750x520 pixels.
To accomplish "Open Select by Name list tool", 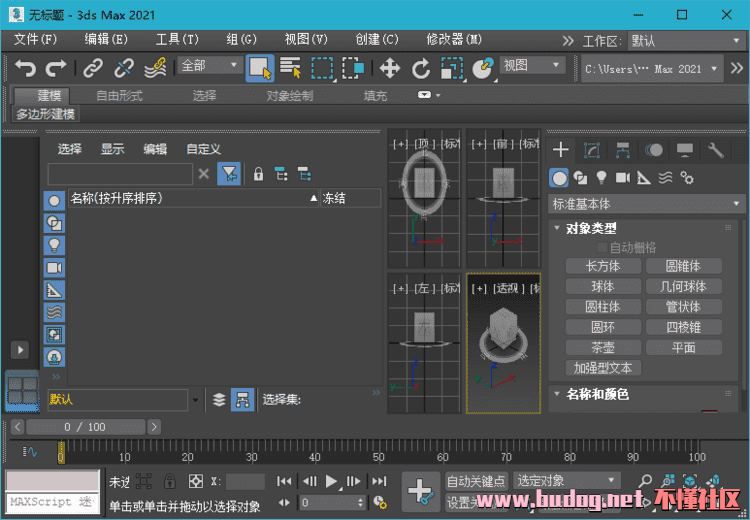I will 290,67.
